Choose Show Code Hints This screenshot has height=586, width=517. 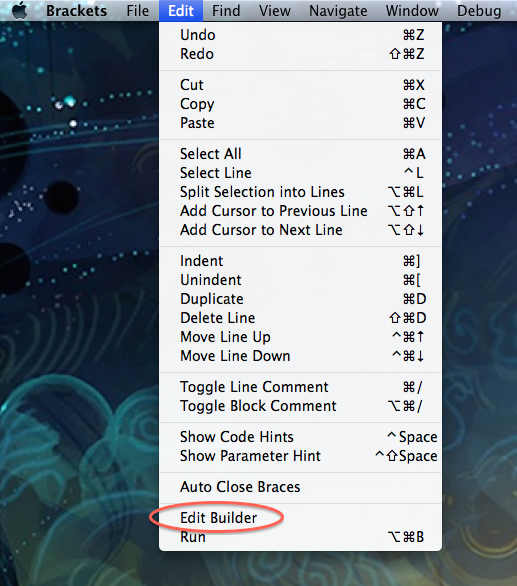(300, 437)
